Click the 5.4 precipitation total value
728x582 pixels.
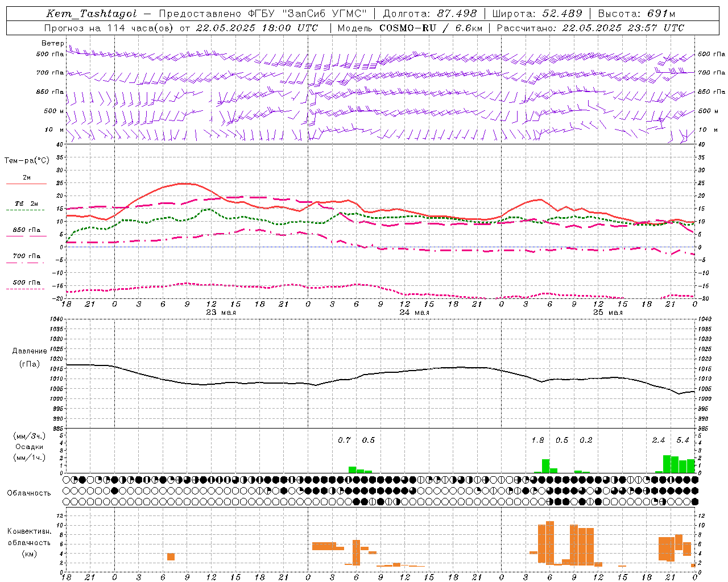pos(682,440)
